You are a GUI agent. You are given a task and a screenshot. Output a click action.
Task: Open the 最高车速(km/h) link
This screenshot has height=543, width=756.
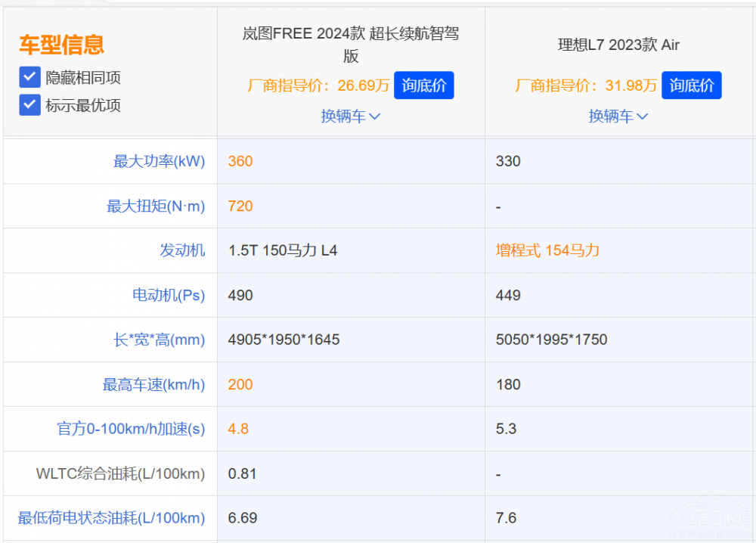tap(153, 384)
